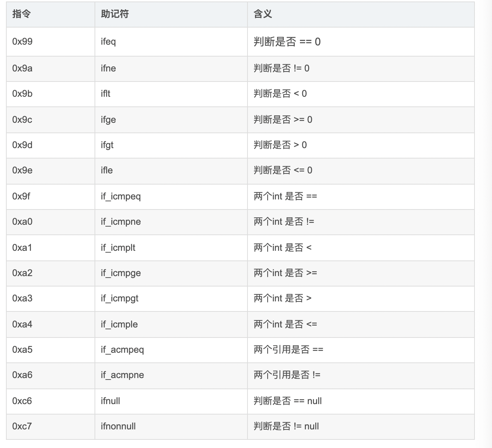
Task: Click the 0xa1 opcode cell
Action: click(x=51, y=248)
